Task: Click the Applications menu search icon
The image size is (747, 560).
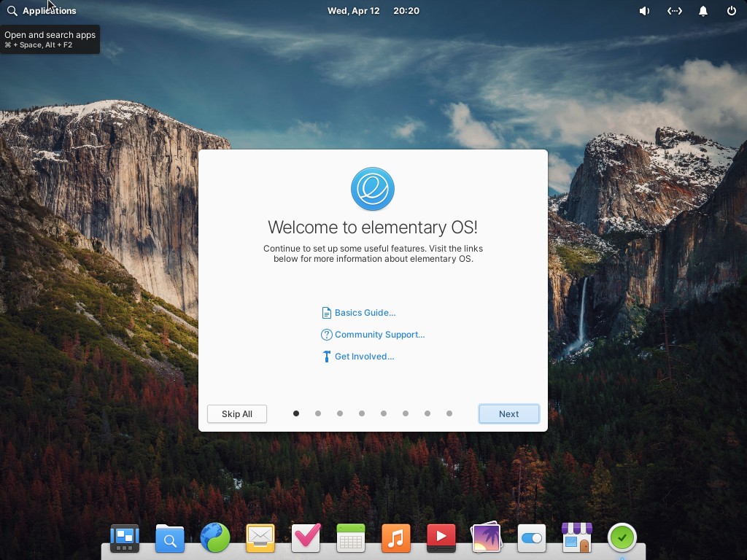Action: (12, 10)
